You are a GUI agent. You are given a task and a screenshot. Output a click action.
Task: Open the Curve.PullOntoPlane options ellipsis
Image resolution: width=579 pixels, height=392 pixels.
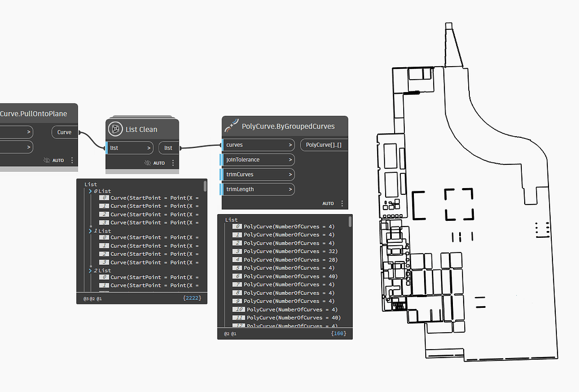point(72,160)
